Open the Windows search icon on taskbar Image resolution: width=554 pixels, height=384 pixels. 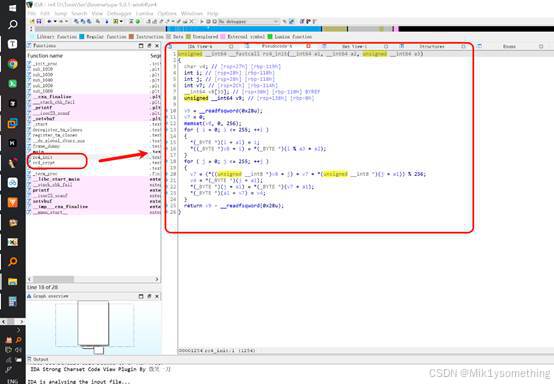point(12,24)
